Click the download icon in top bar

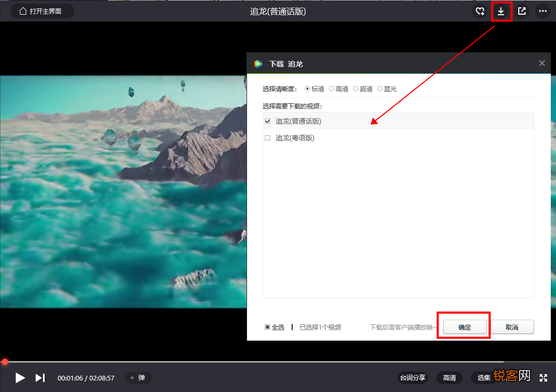(x=501, y=12)
